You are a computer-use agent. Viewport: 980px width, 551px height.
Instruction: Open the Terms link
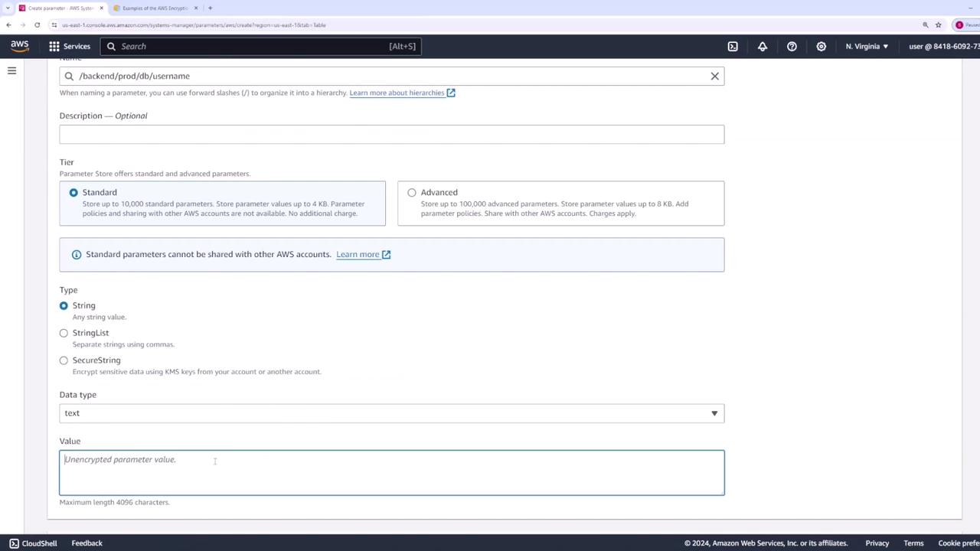click(913, 543)
